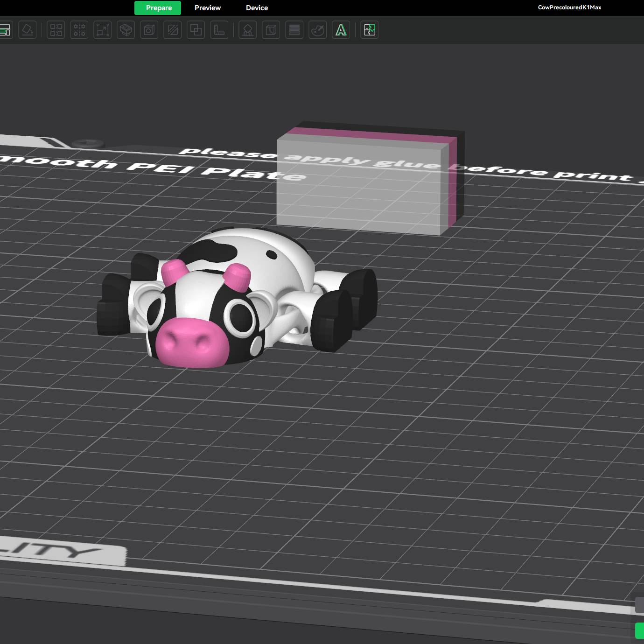Open the merge objects tool
Viewport: 644px width, 644px height.
pyautogui.click(x=195, y=30)
